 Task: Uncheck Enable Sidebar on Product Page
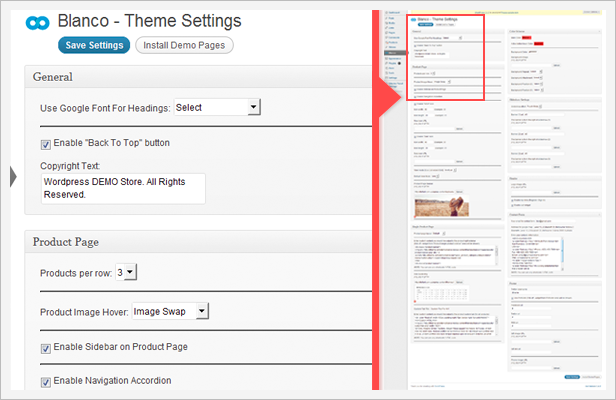point(46,347)
